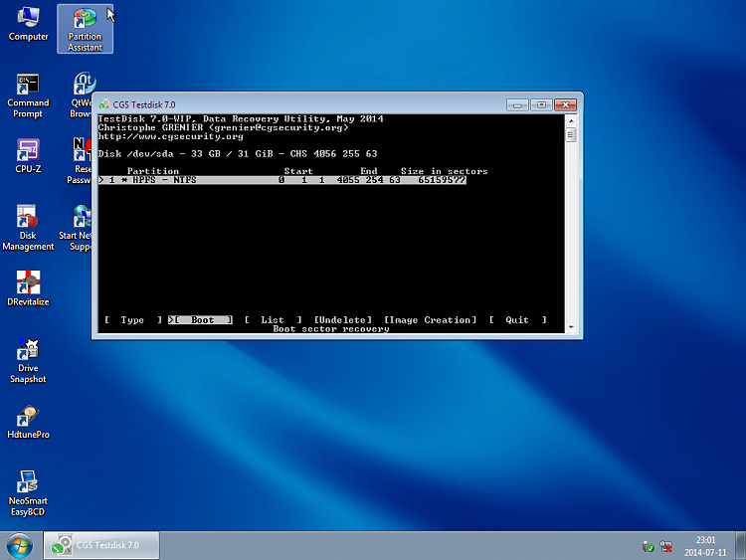Click the CGS Testdisk 7.0 window title

(x=144, y=104)
